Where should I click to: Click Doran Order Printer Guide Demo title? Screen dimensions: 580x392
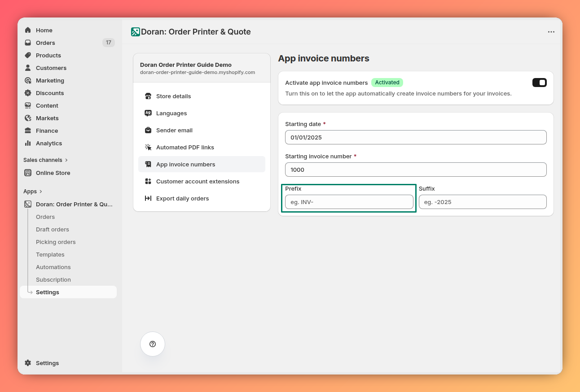(x=186, y=65)
